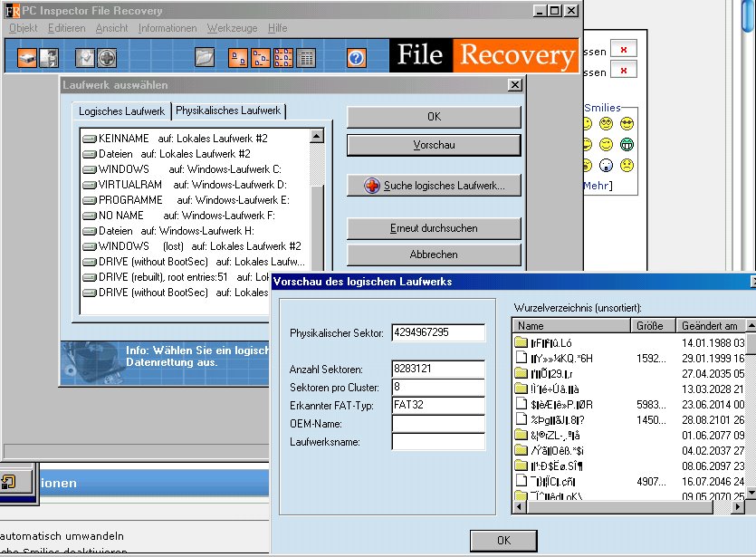Viewport: 756px width, 557px height.
Task: Switch to large icons view
Action: [x=238, y=58]
